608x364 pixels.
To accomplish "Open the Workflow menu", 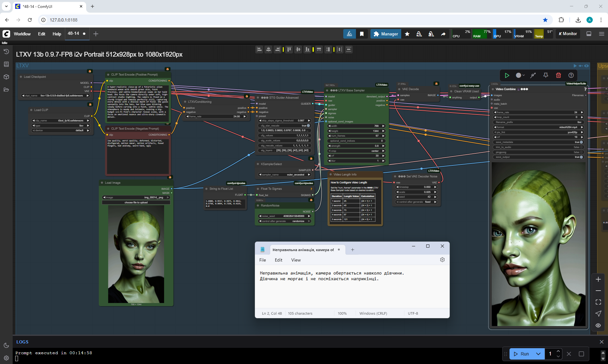I will 22,34.
